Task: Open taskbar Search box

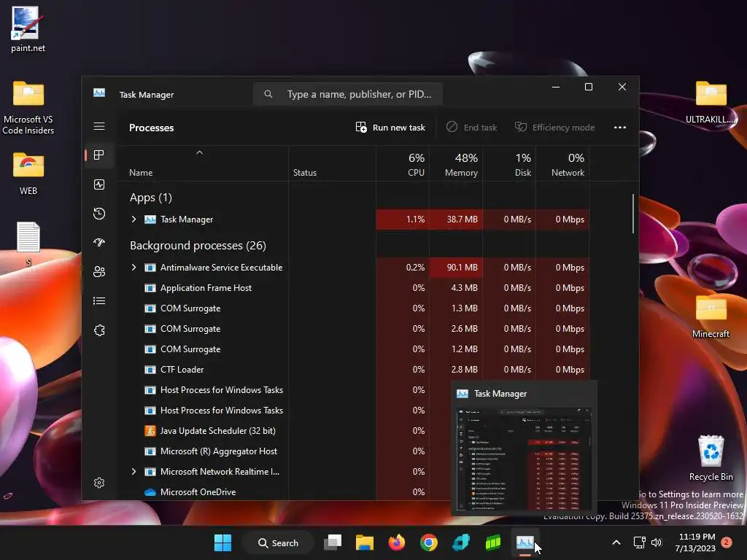Action: (x=278, y=542)
